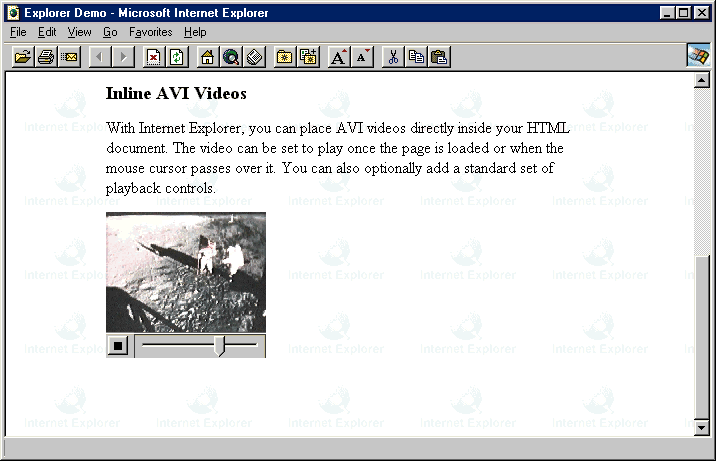This screenshot has width=716, height=461.
Task: Click Add to Favorites icon
Action: [x=308, y=57]
